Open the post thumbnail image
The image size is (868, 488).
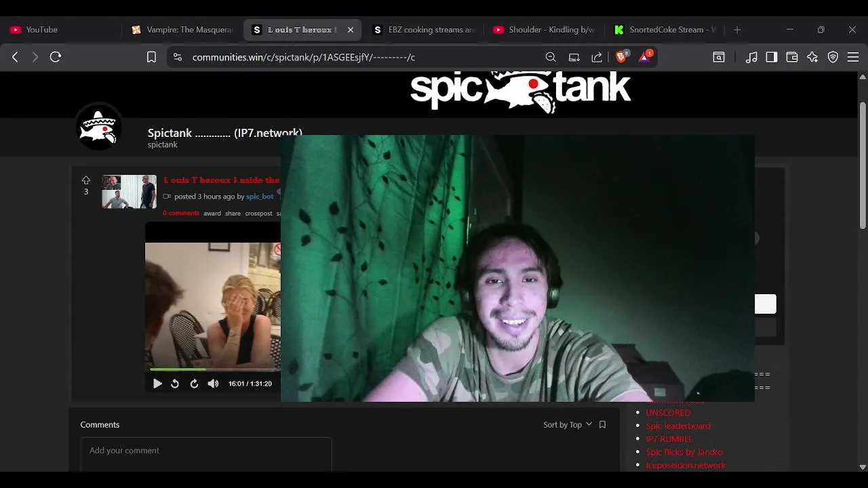[129, 192]
